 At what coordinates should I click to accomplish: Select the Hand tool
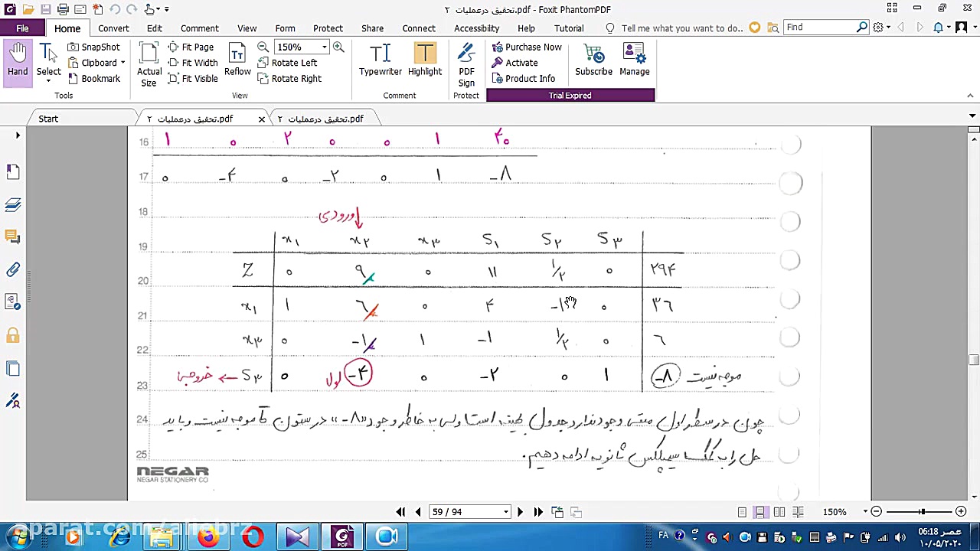pos(18,61)
